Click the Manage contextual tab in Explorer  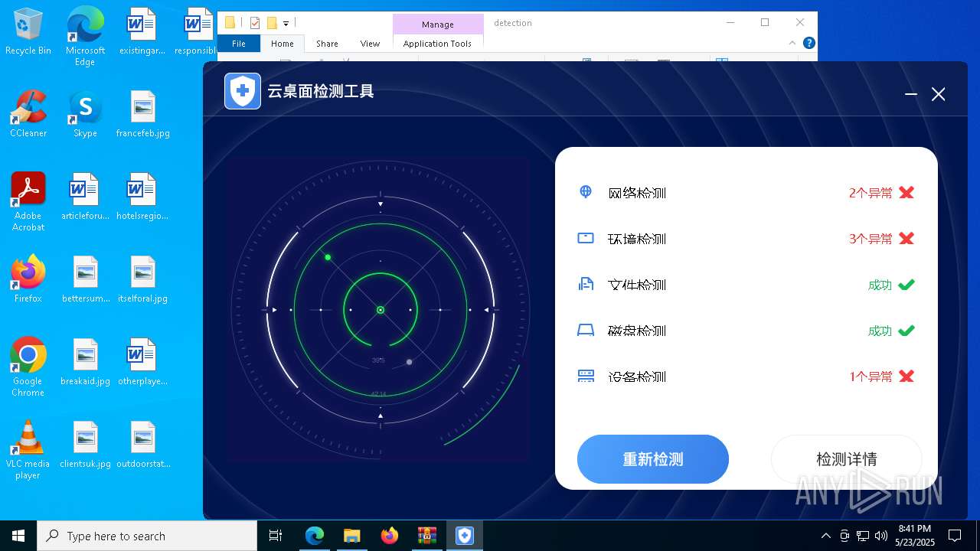pyautogui.click(x=437, y=24)
